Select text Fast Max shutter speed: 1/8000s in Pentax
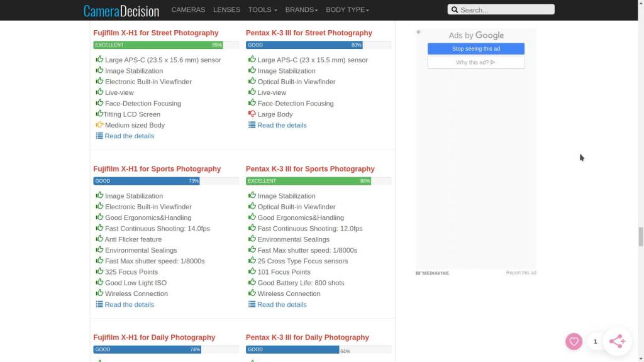The width and height of the screenshot is (644, 362). click(x=307, y=250)
